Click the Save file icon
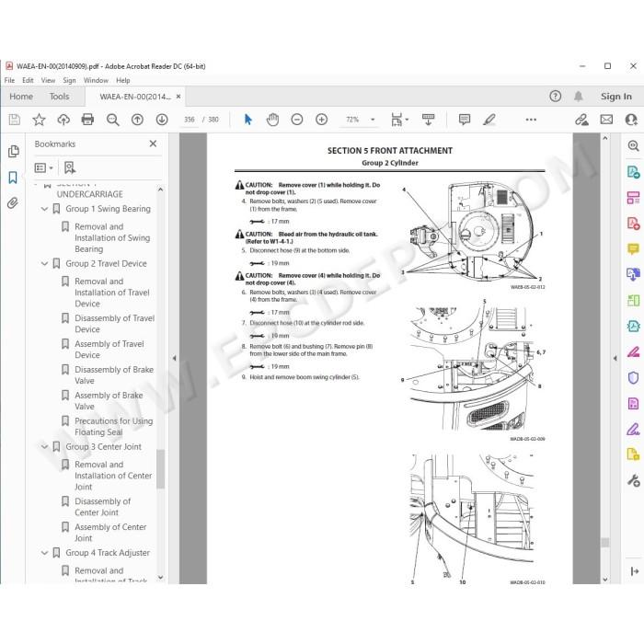This screenshot has width=644, height=644. point(15,120)
